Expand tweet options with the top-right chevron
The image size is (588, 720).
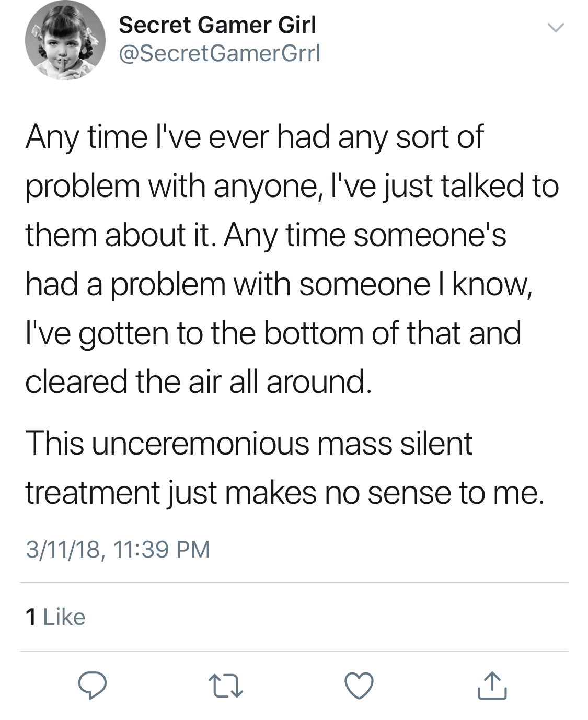[x=555, y=27]
